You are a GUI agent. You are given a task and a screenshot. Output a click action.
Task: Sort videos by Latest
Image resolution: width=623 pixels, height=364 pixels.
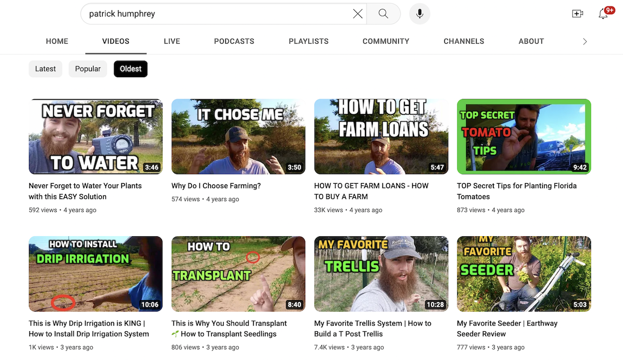pyautogui.click(x=46, y=69)
